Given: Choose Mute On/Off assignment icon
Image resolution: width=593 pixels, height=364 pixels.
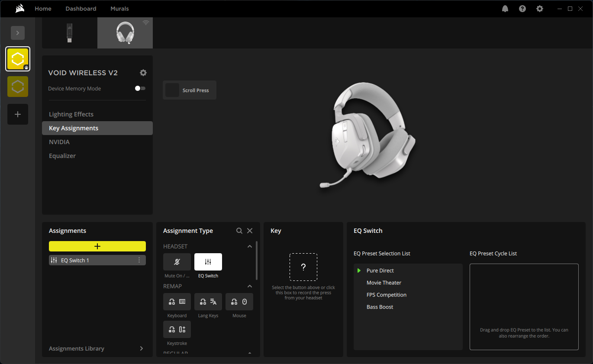Looking at the screenshot, I should tap(177, 262).
